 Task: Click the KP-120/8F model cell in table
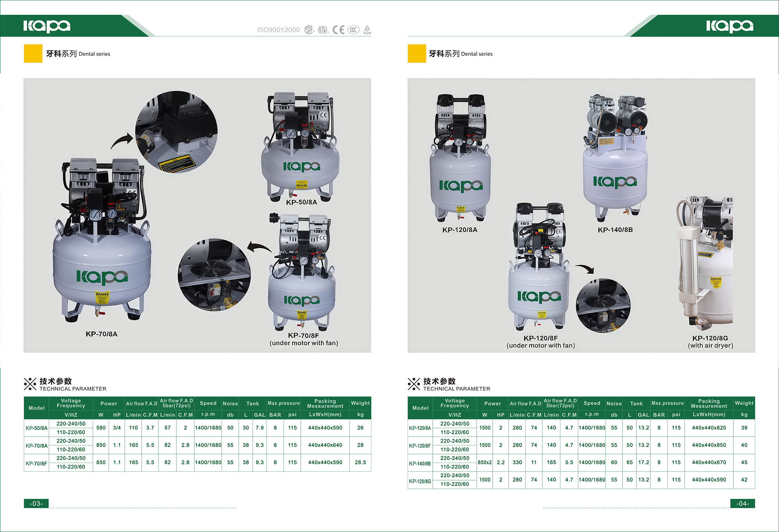[420, 446]
